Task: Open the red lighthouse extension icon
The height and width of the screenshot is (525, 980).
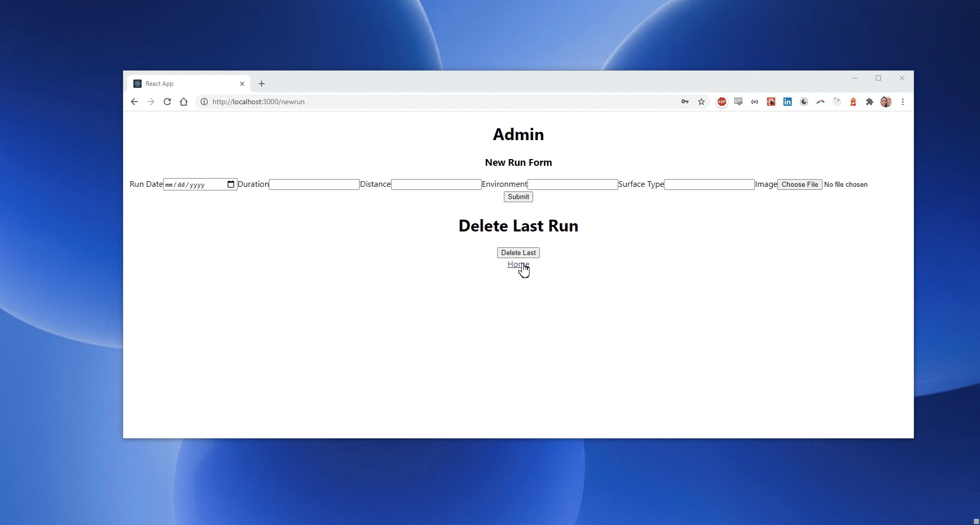Action: click(853, 102)
